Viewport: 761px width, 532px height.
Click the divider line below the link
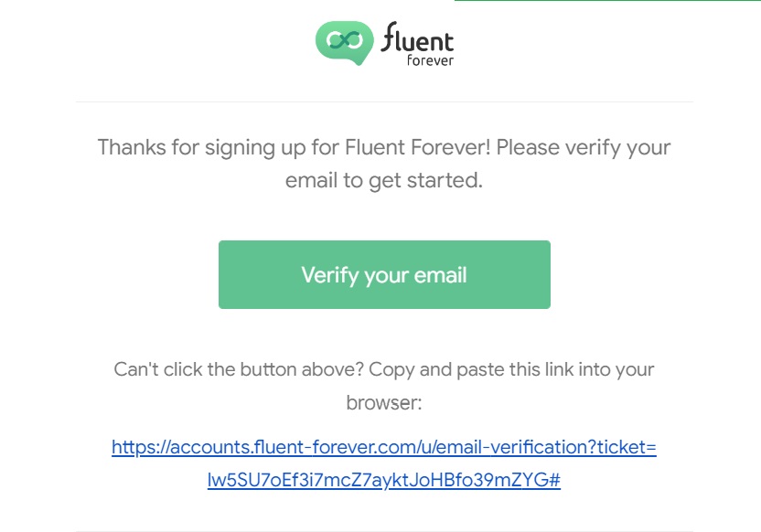coord(383,531)
